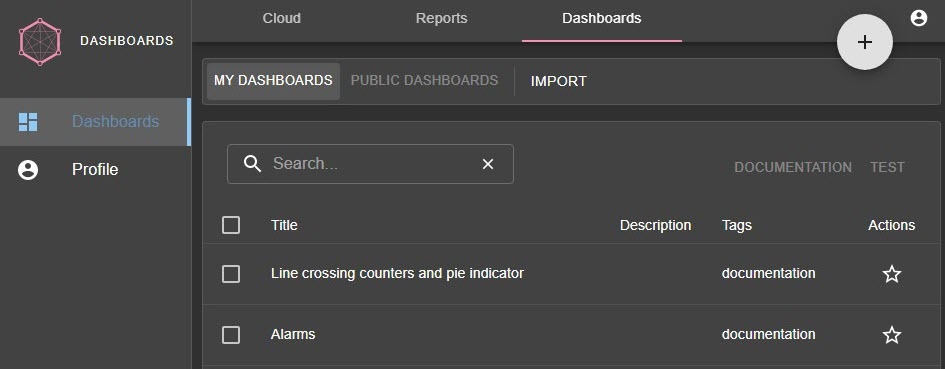Viewport: 945px width, 369px height.
Task: Favorite the Alarms dashboard with the star
Action: 891,335
